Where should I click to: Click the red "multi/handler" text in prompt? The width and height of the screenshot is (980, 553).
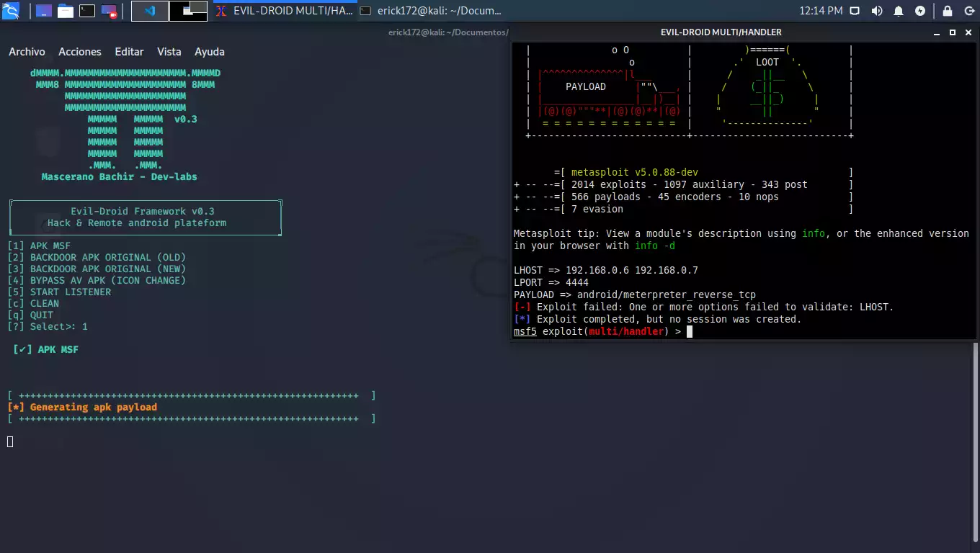(626, 331)
